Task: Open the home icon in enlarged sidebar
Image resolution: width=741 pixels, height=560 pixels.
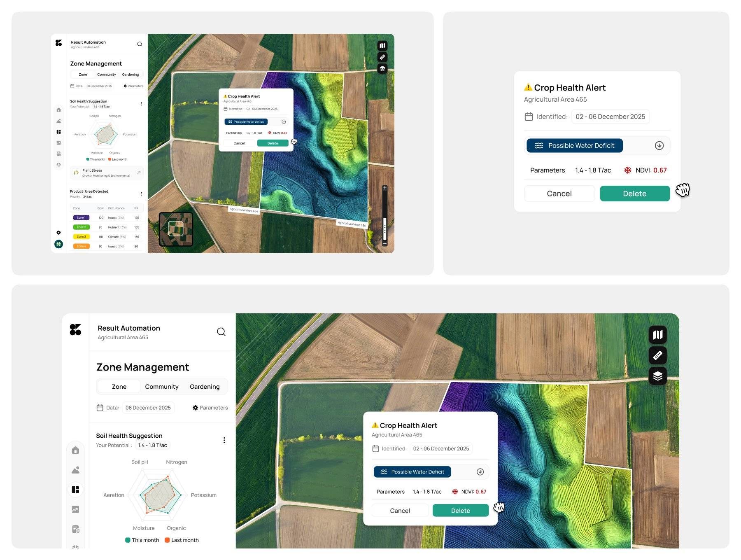Action: (x=75, y=450)
